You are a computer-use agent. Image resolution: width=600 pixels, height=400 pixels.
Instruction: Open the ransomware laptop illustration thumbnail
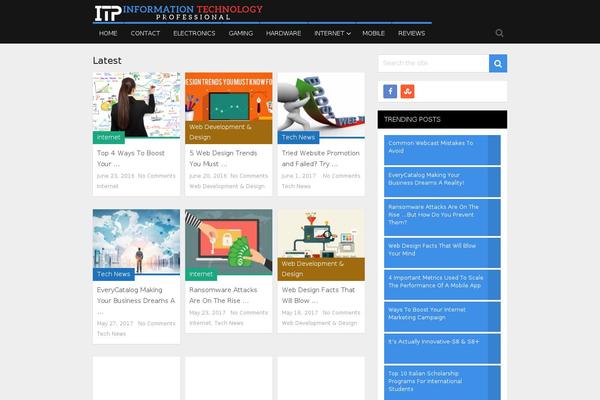[229, 239]
